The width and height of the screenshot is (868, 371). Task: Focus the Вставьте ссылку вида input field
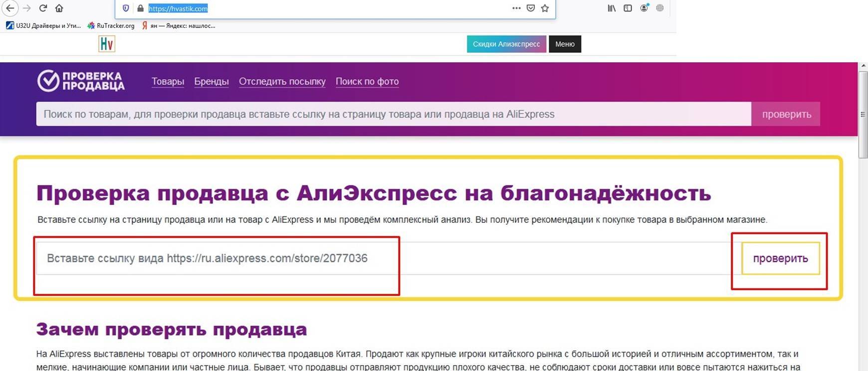coord(388,258)
